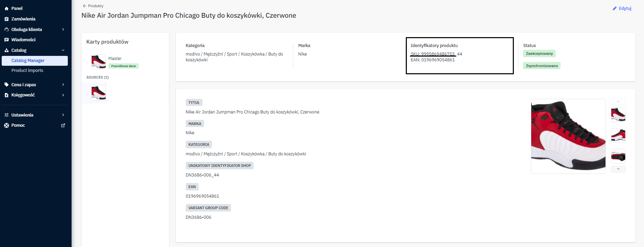Screen dimensions: 644x247
Task: Select the second shoe gallery thumbnail
Action: click(618, 135)
